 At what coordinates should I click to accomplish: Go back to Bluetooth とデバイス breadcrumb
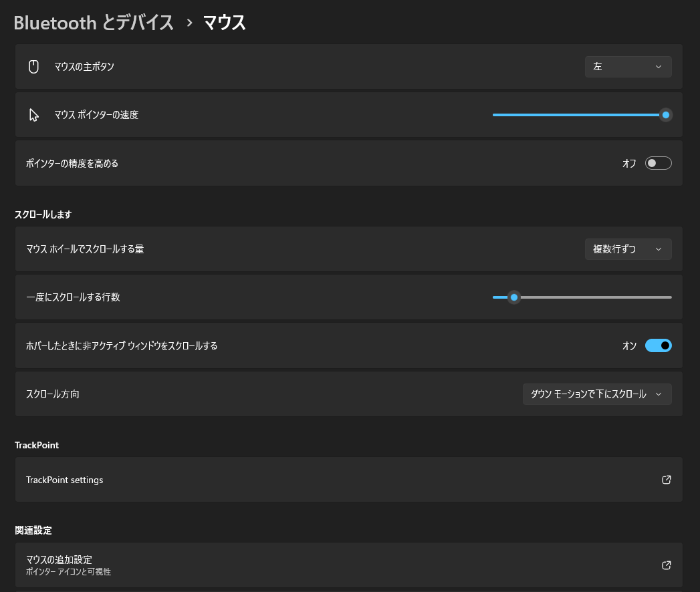pyautogui.click(x=94, y=23)
